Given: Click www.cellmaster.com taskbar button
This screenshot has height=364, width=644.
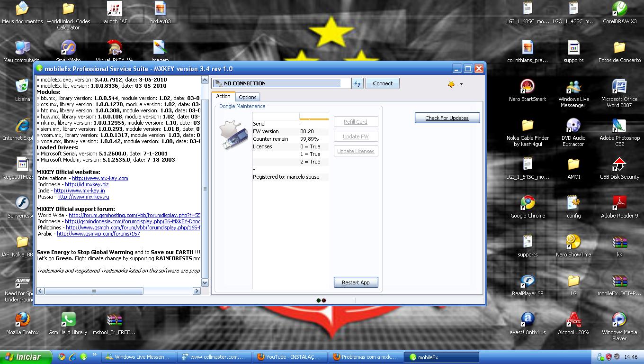Looking at the screenshot, I should coord(214,357).
